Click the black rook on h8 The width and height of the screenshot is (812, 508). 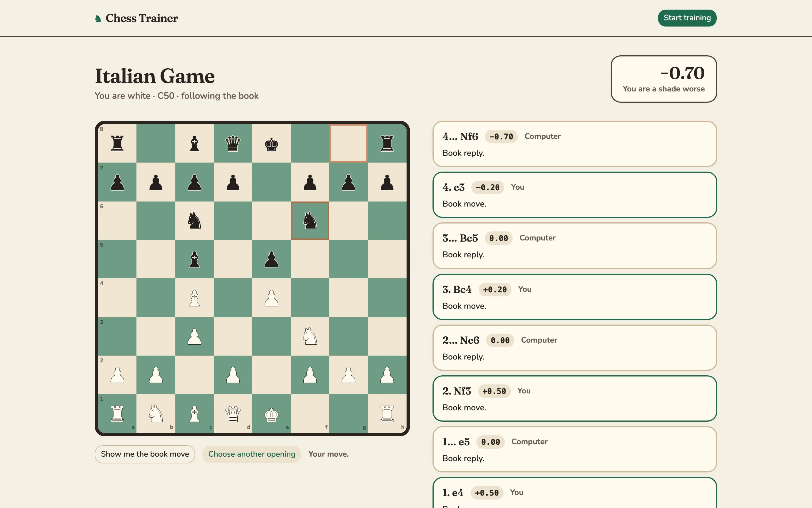pos(387,143)
